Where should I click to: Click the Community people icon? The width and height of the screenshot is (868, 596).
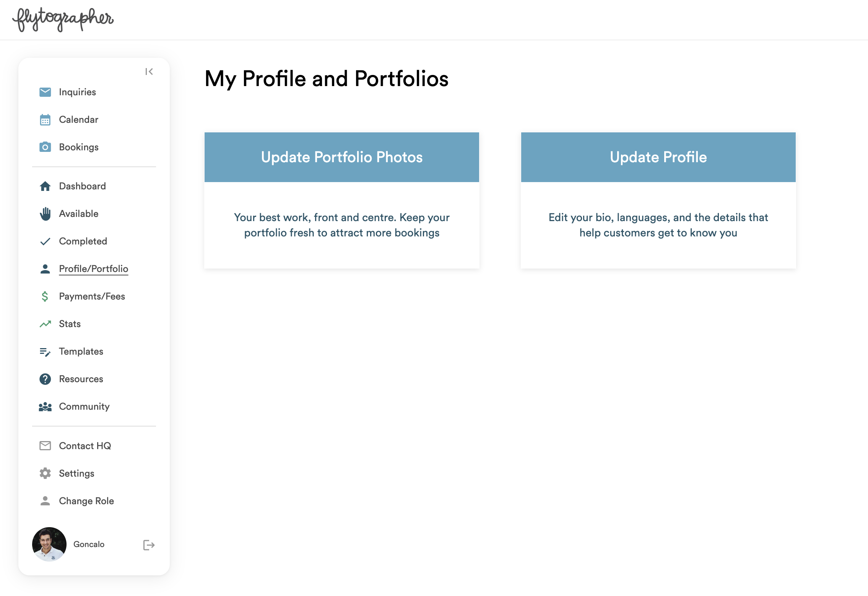(45, 407)
